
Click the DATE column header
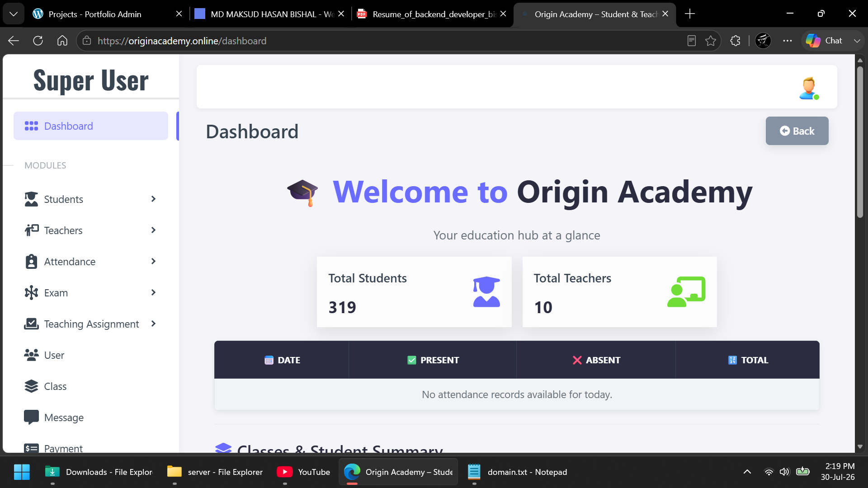coord(282,360)
